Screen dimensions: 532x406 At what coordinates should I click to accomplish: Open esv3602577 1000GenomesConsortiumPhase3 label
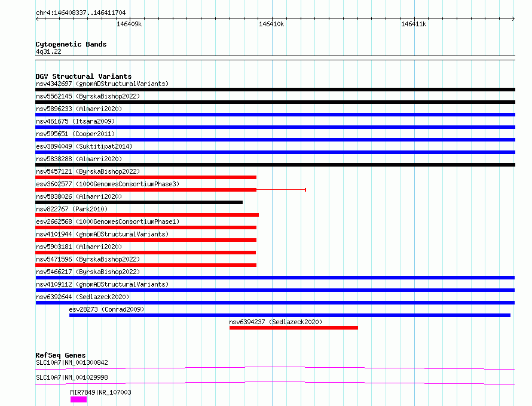(108, 184)
